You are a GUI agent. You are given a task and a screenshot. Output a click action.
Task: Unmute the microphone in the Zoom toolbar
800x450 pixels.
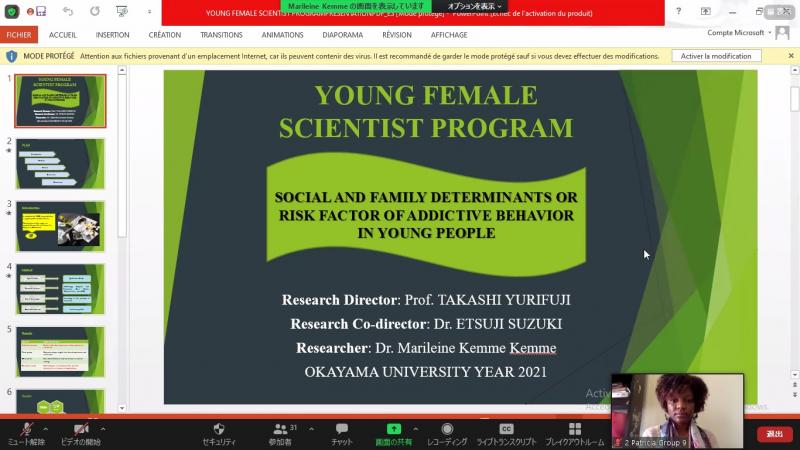click(27, 434)
